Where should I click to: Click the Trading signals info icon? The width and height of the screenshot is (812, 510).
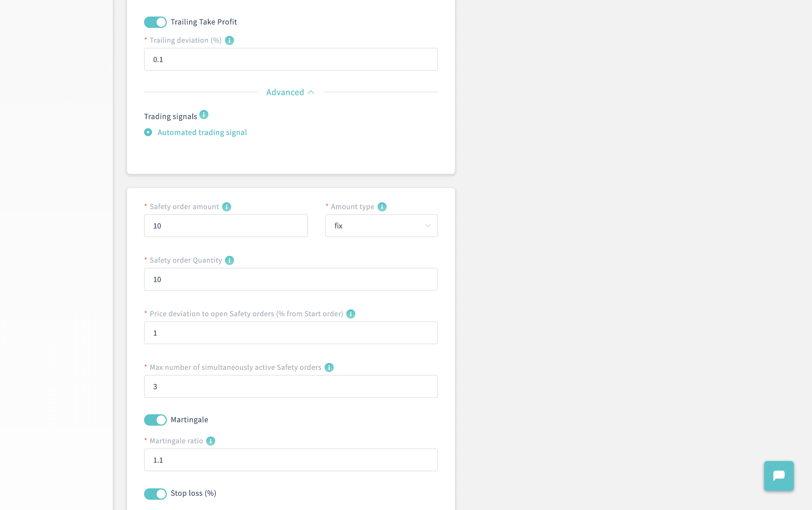pos(204,115)
